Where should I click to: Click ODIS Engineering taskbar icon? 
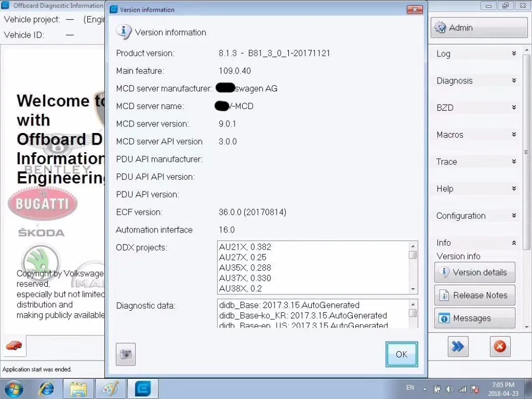(143, 389)
